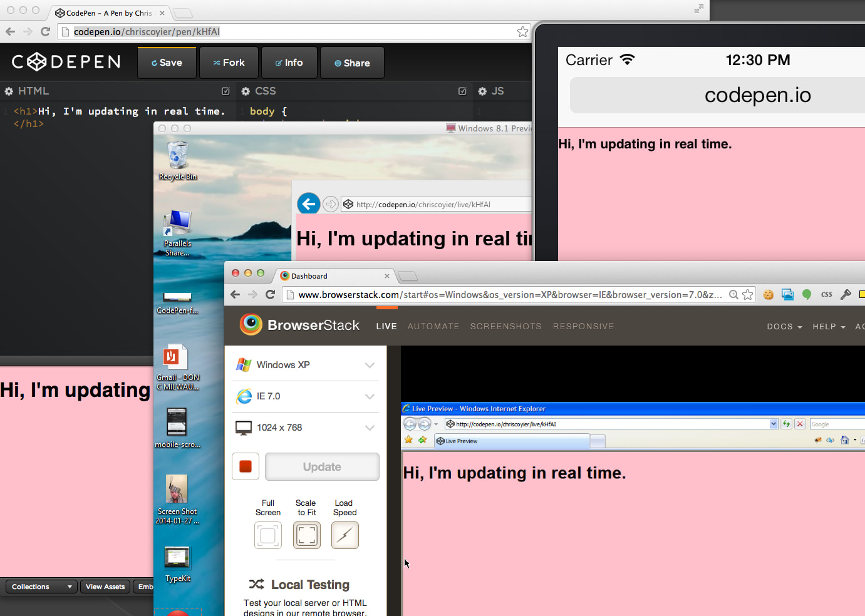Click the CodePen window URL field

point(294,31)
